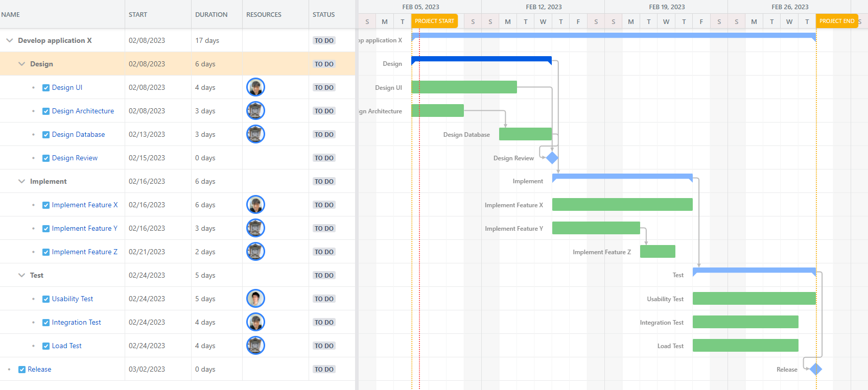Select the green Usability Test gantt bar
This screenshot has width=868, height=390.
pos(754,299)
